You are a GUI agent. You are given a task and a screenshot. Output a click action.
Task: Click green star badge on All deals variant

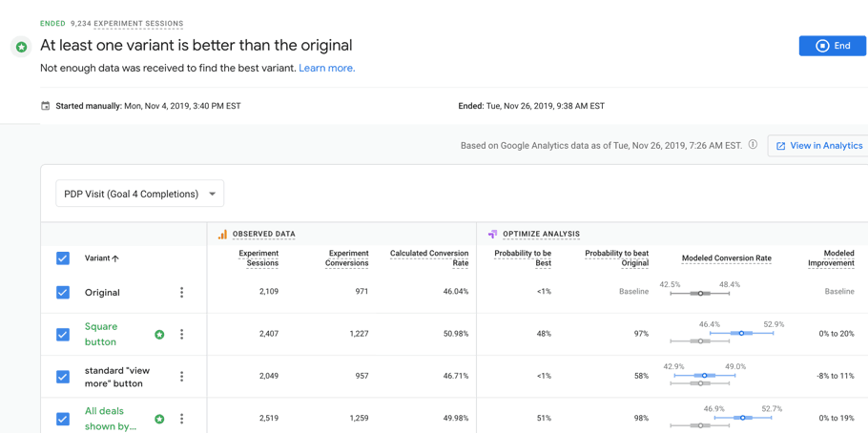pos(159,419)
